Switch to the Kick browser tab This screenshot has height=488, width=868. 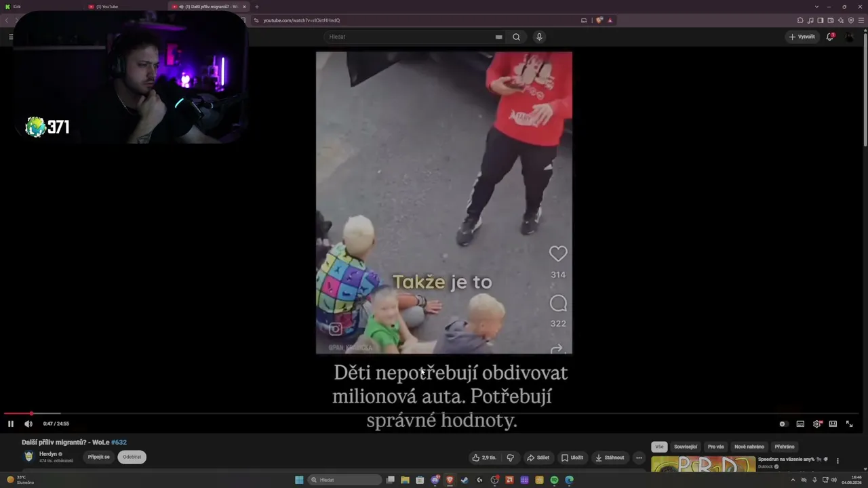point(41,7)
